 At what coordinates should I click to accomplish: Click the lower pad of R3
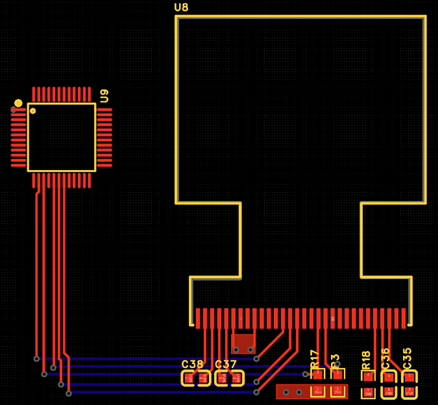338,391
